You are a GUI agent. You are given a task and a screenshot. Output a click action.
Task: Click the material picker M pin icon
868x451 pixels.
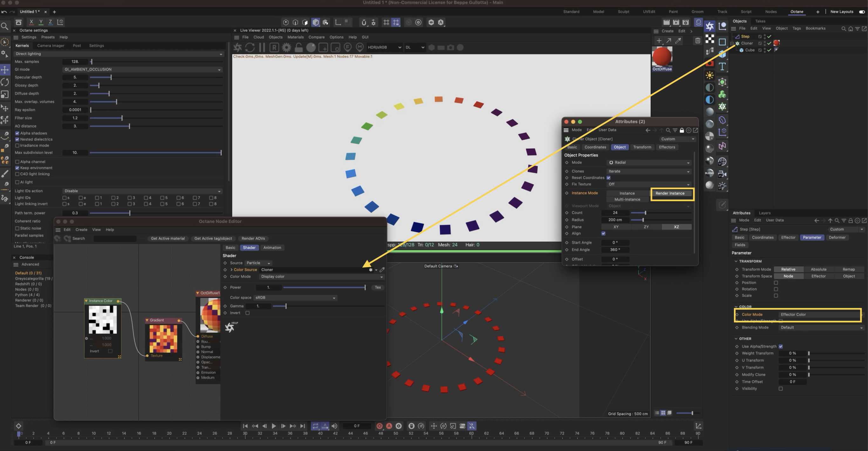point(360,48)
